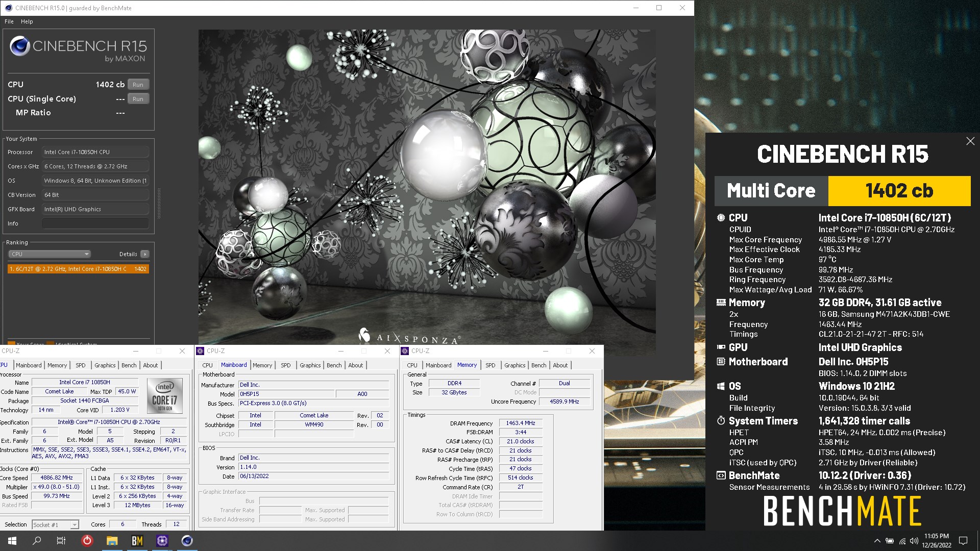Close the left CPU-Z window
Image resolution: width=980 pixels, height=551 pixels.
click(x=182, y=351)
